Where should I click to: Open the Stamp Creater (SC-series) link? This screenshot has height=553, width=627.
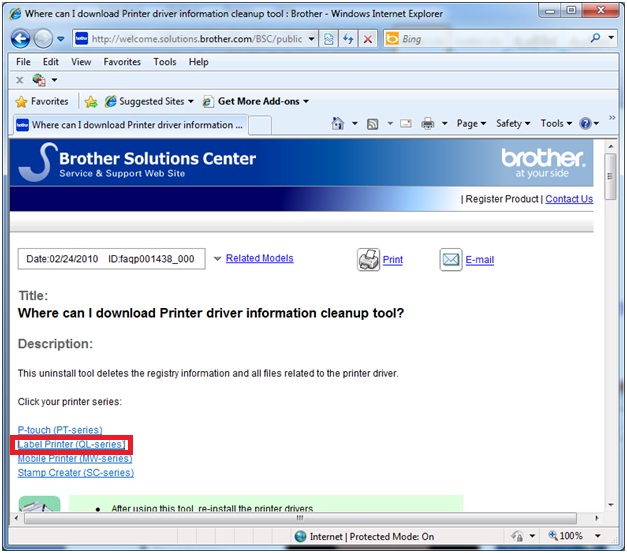[x=75, y=472]
